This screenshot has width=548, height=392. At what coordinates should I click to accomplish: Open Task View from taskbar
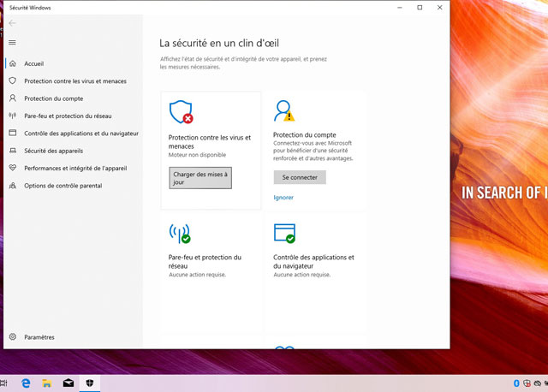[3, 383]
